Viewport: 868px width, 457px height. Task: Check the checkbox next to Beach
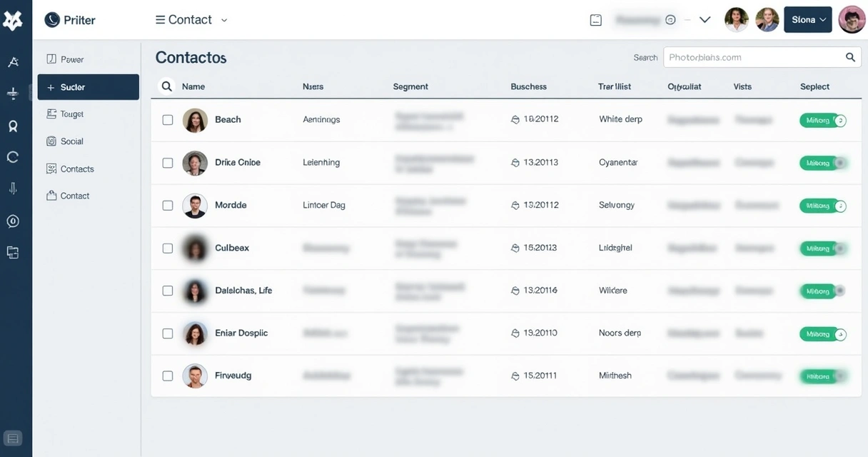pos(168,119)
